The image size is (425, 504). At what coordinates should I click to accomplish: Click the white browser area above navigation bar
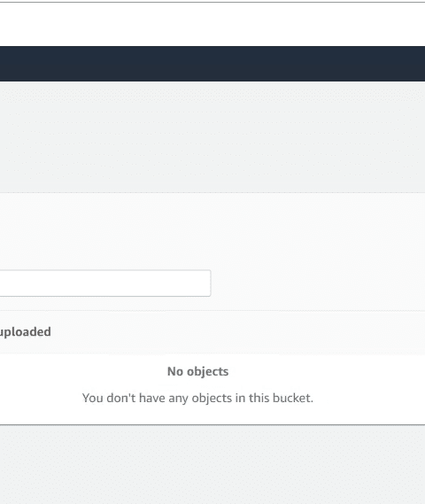point(212,25)
